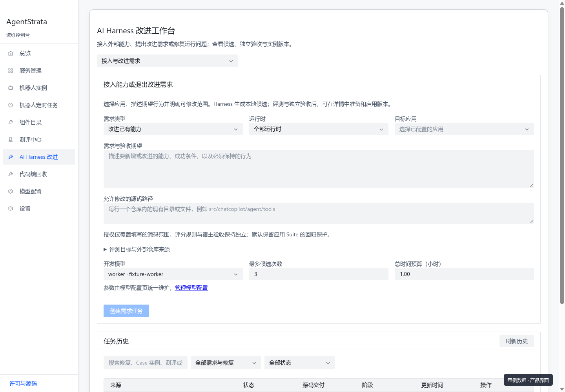Click the 机器人定时任务 clock icon
This screenshot has width=565, height=392.
click(x=11, y=105)
